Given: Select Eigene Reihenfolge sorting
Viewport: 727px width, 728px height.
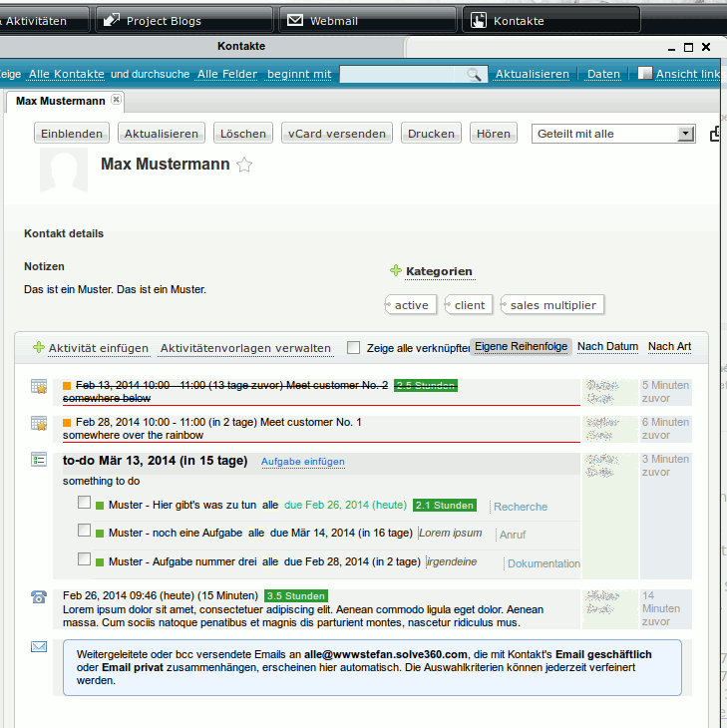Looking at the screenshot, I should click(x=521, y=347).
